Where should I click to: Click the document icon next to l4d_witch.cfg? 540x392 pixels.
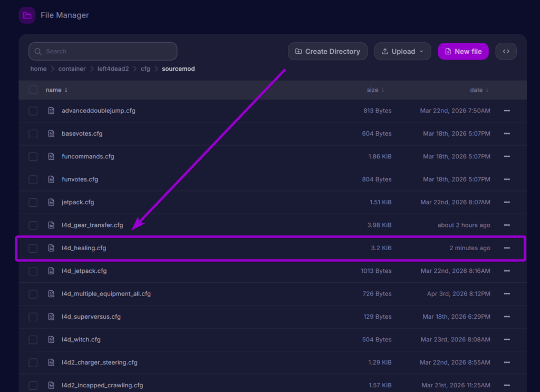pyautogui.click(x=51, y=339)
